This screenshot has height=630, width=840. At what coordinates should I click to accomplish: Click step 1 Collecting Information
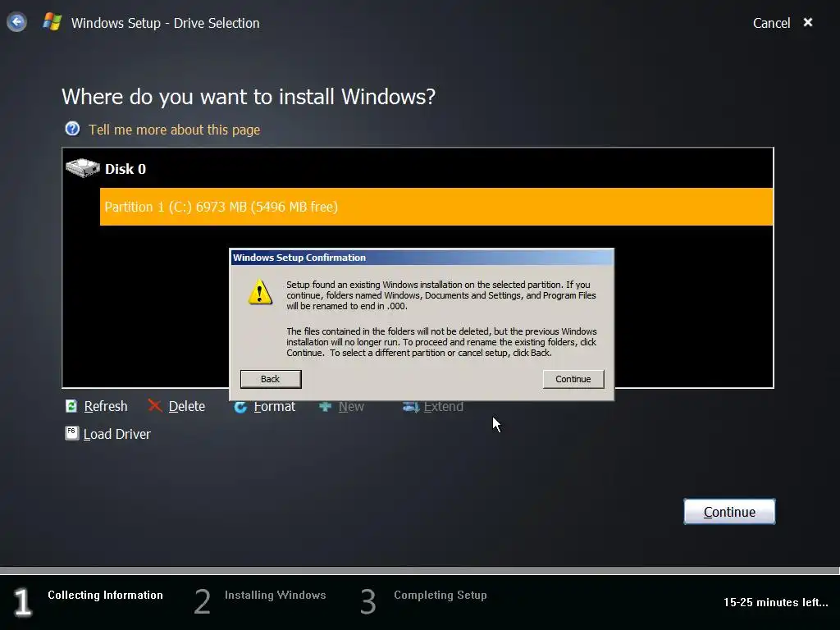89,600
